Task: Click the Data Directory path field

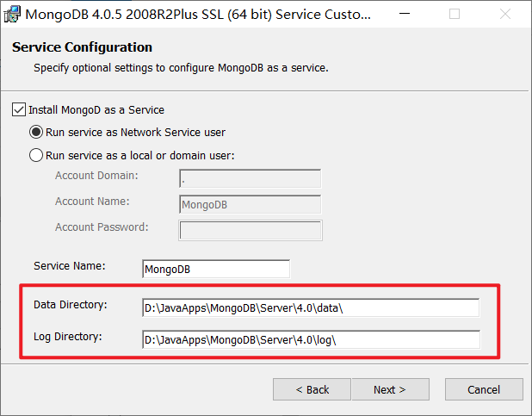Action: (x=311, y=307)
